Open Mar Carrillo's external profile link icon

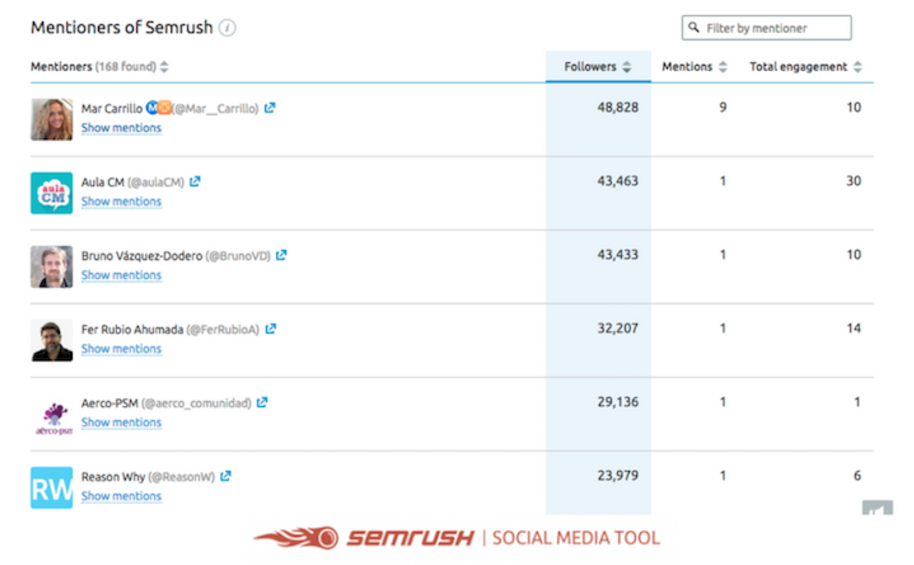click(x=269, y=108)
